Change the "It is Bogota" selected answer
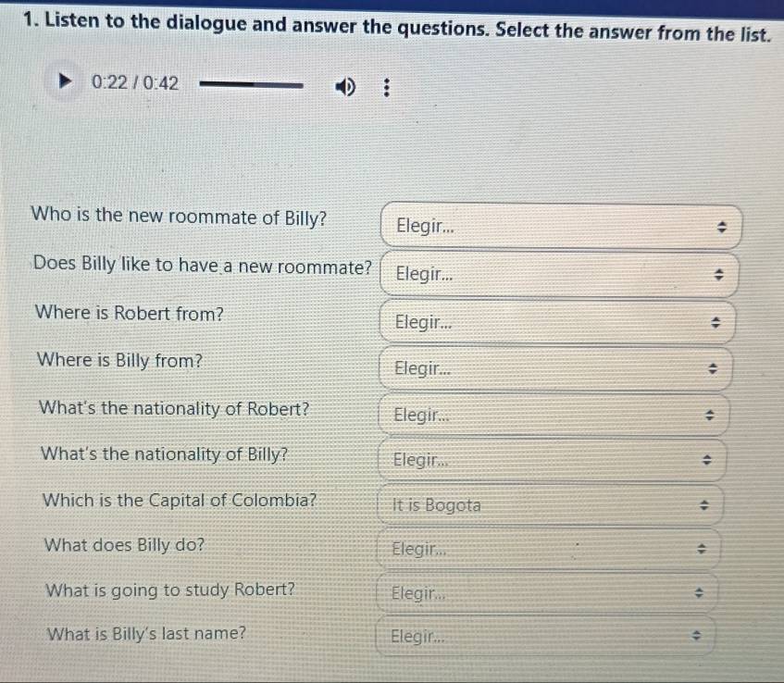784x683 pixels. [550, 505]
